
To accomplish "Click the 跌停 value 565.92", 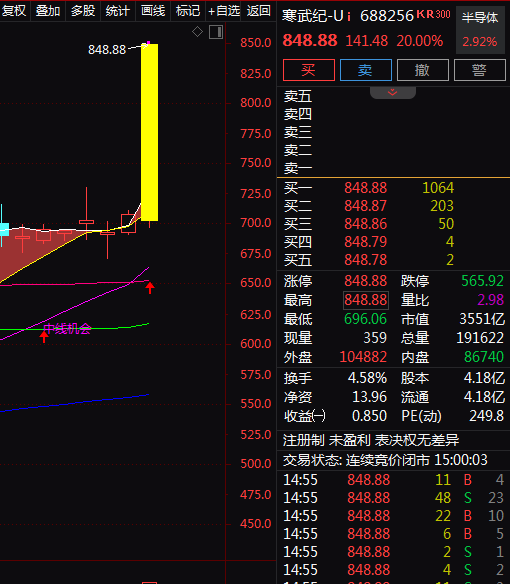I will pos(482,281).
